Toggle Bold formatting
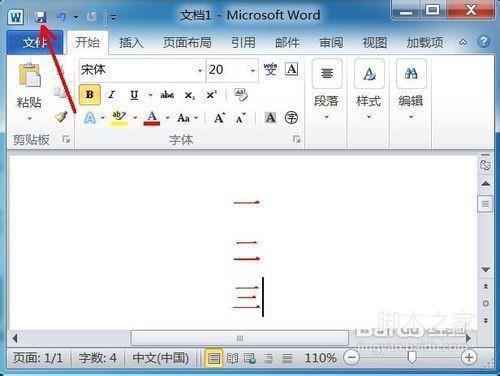This screenshot has height=376, width=500. (x=90, y=95)
